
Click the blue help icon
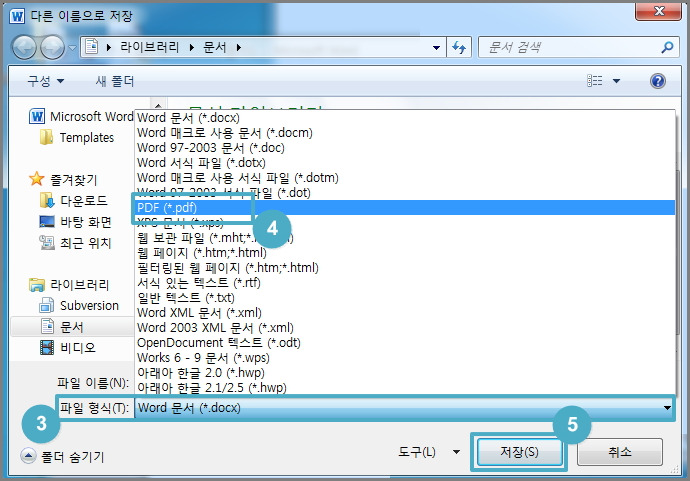pos(657,81)
